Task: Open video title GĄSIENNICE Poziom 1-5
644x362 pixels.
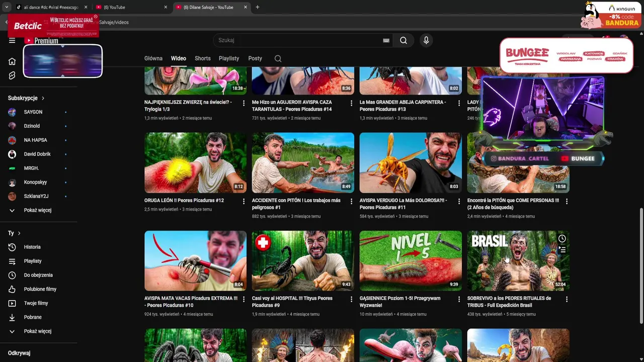Action: 400,302
